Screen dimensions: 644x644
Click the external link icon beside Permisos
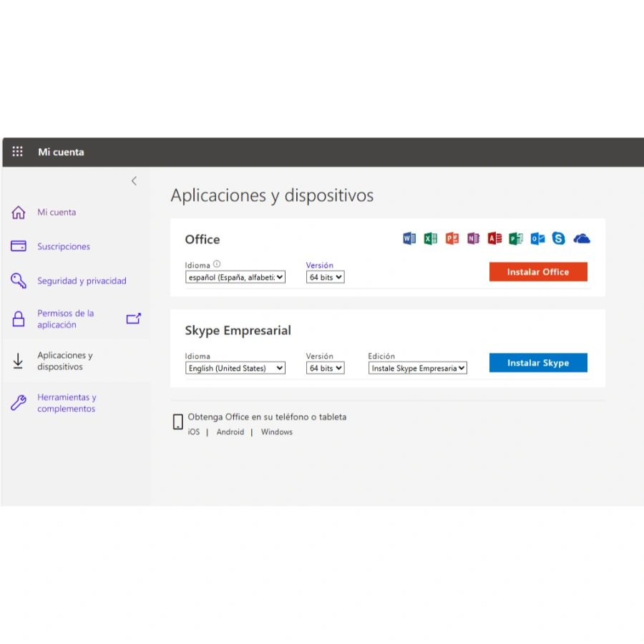pos(134,319)
